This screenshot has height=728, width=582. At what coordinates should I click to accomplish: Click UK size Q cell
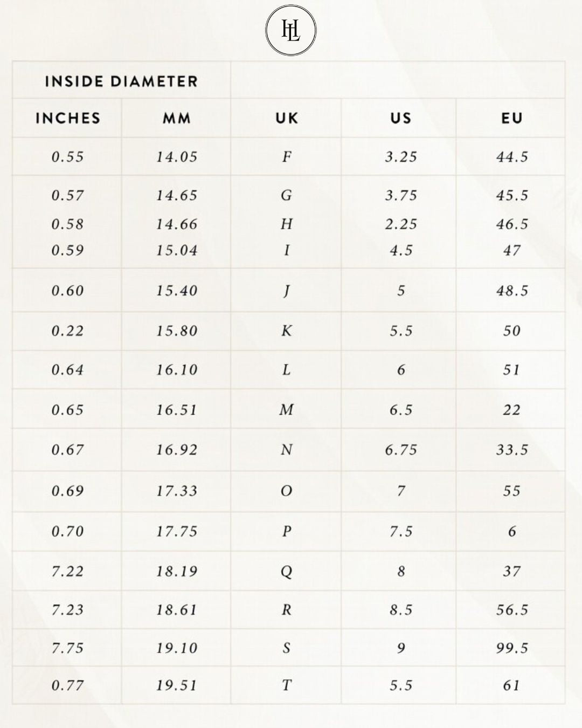287,571
